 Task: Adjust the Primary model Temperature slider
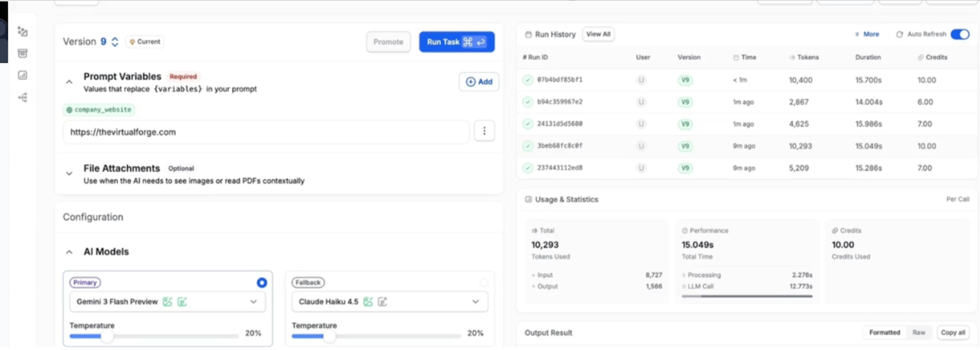click(x=106, y=335)
